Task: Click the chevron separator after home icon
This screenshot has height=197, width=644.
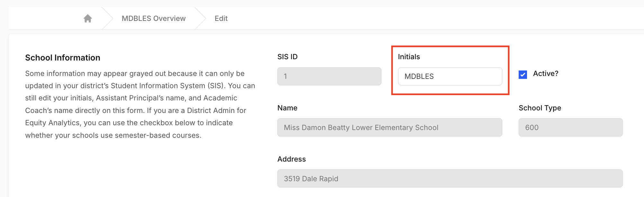Action: (108, 18)
